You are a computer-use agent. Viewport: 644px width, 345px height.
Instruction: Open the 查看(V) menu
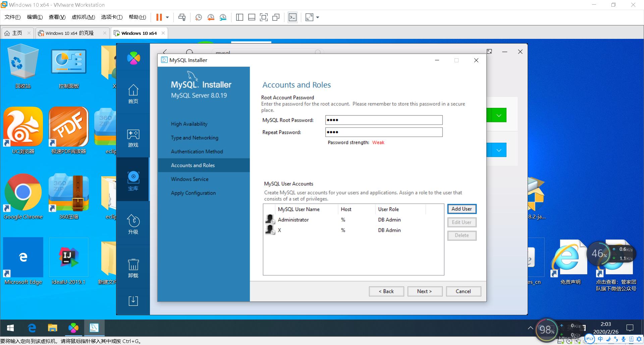coord(57,17)
